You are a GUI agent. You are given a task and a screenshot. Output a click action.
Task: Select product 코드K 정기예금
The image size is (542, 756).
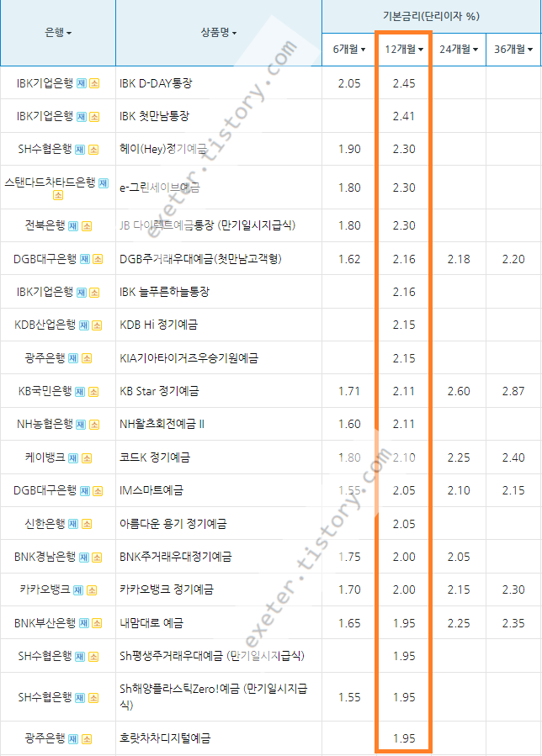click(x=155, y=457)
